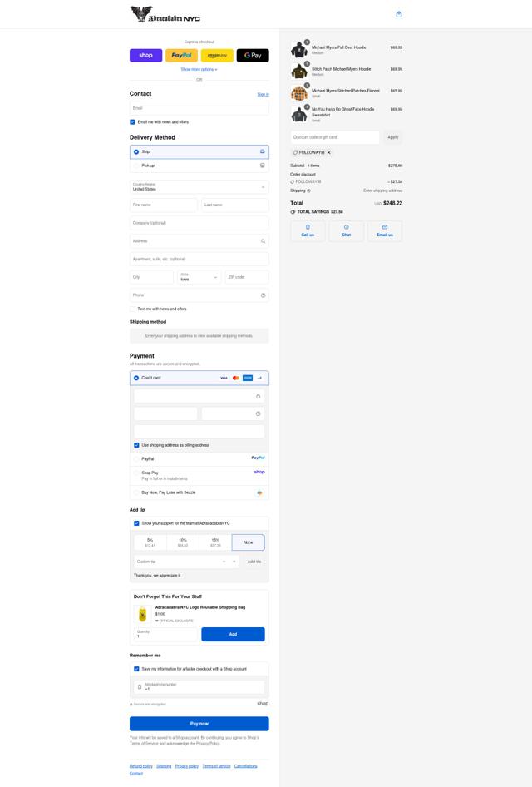Toggle Show your support for the team
This screenshot has height=787, width=532.
click(136, 523)
